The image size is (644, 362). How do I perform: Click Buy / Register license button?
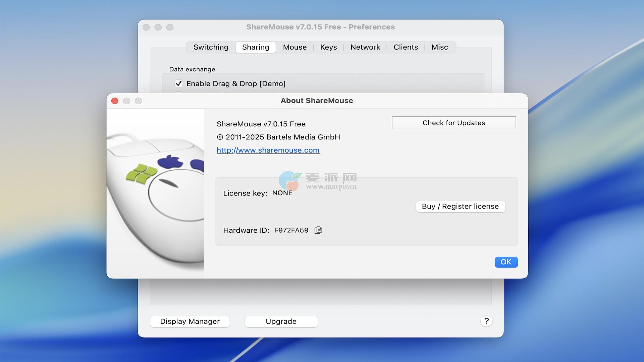(460, 206)
